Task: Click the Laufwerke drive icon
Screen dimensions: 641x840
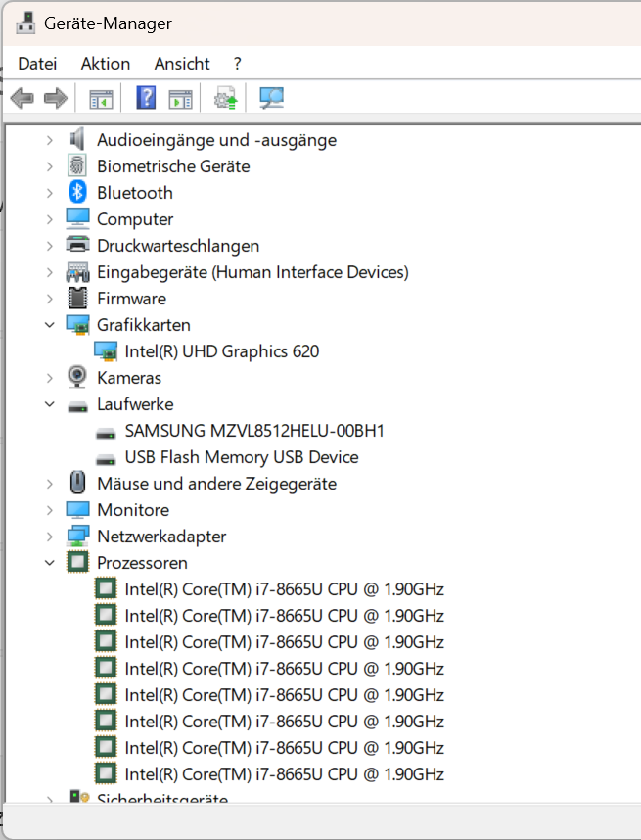Action: coord(77,407)
